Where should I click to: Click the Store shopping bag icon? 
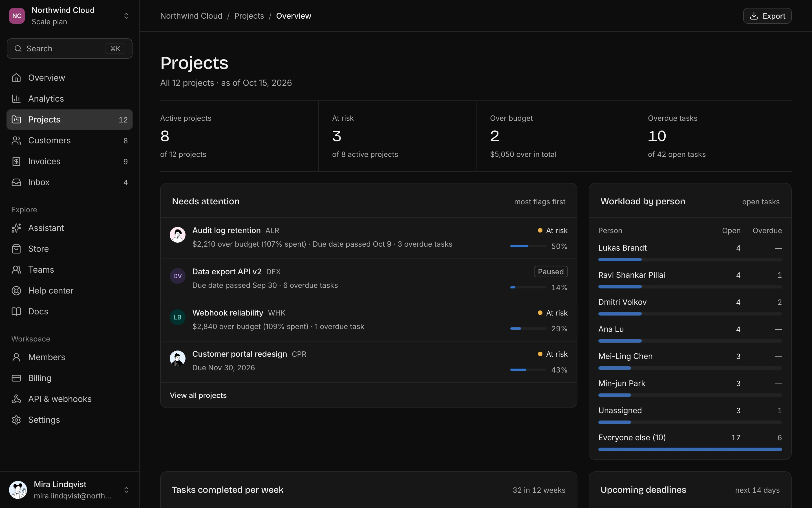pyautogui.click(x=16, y=249)
